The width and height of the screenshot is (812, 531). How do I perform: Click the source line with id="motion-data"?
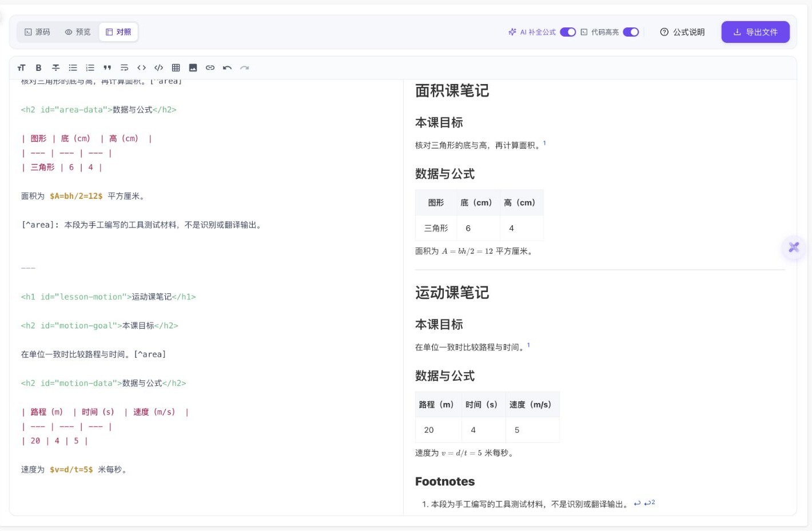104,383
